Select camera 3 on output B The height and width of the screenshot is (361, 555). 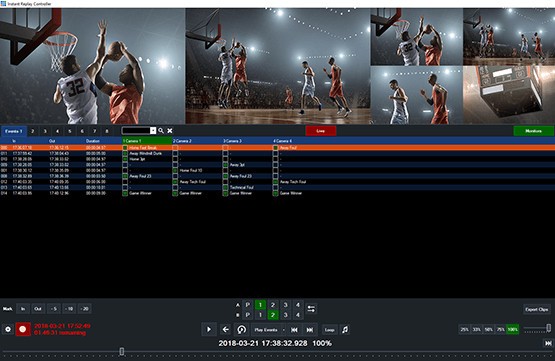pyautogui.click(x=285, y=315)
